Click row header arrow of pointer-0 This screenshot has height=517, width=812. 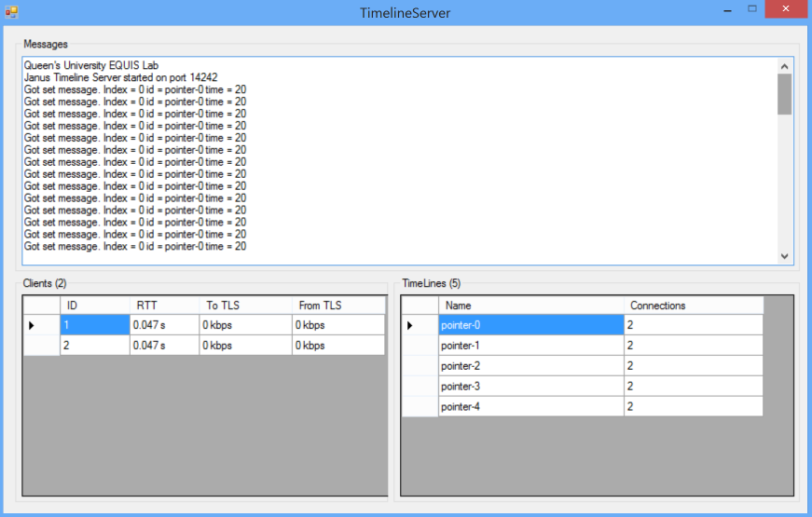[x=420, y=325]
